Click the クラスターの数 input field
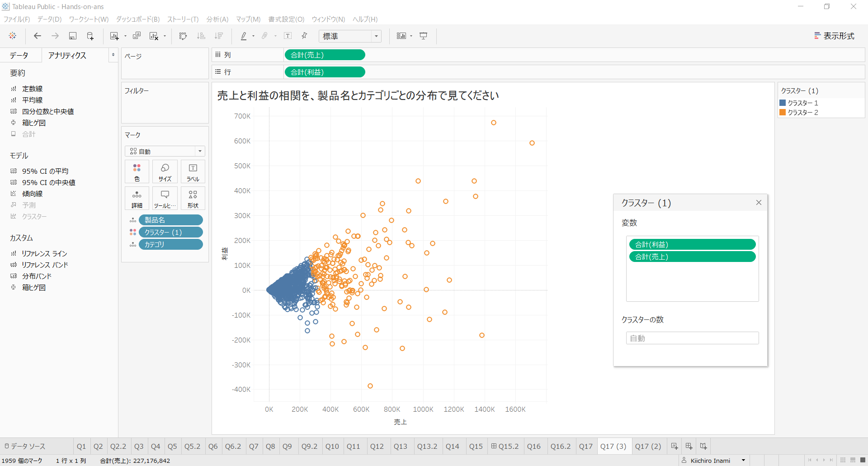Screen dimensions: 868x466 pyautogui.click(x=692, y=338)
